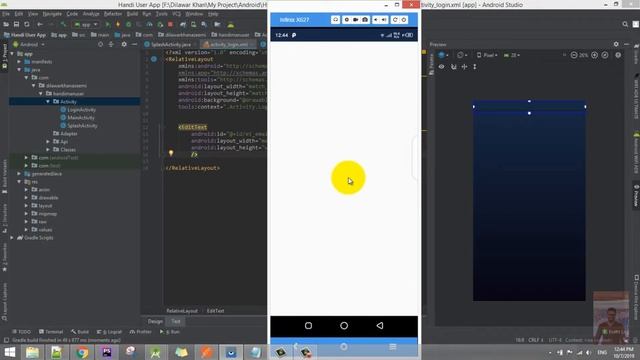This screenshot has height=360, width=640.
Task: Open the Build tool window
Action: click(80, 332)
